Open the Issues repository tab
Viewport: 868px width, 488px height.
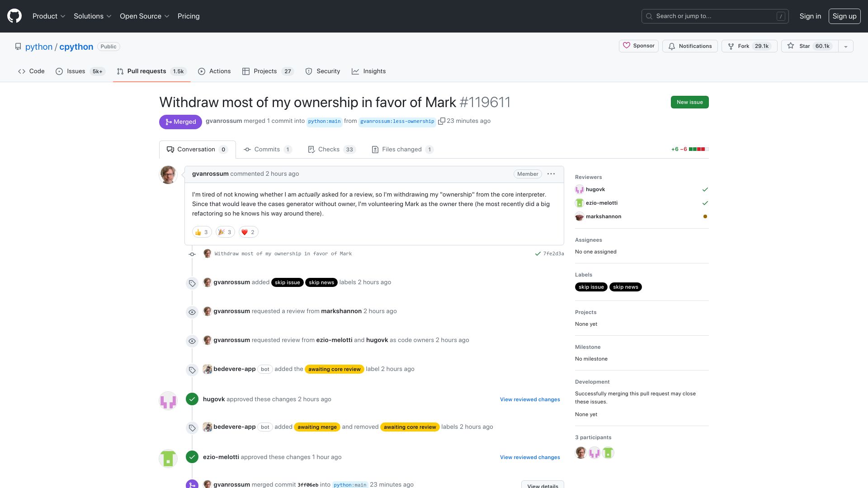click(80, 71)
